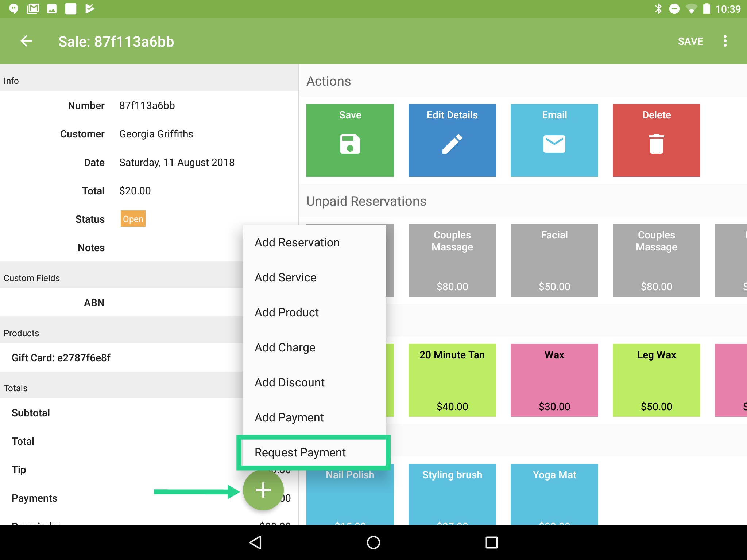Tap Android home navigation button
Screen dimensions: 747x560
pyautogui.click(x=373, y=542)
